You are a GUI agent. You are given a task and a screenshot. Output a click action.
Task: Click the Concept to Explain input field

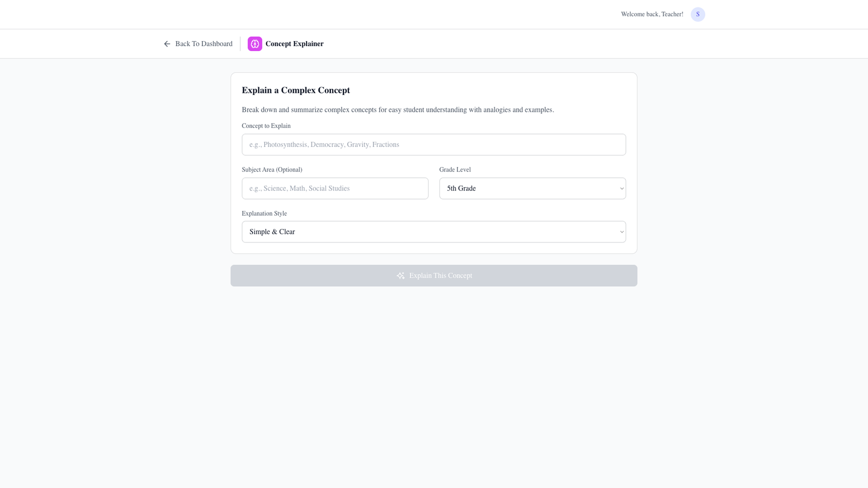[x=433, y=144]
